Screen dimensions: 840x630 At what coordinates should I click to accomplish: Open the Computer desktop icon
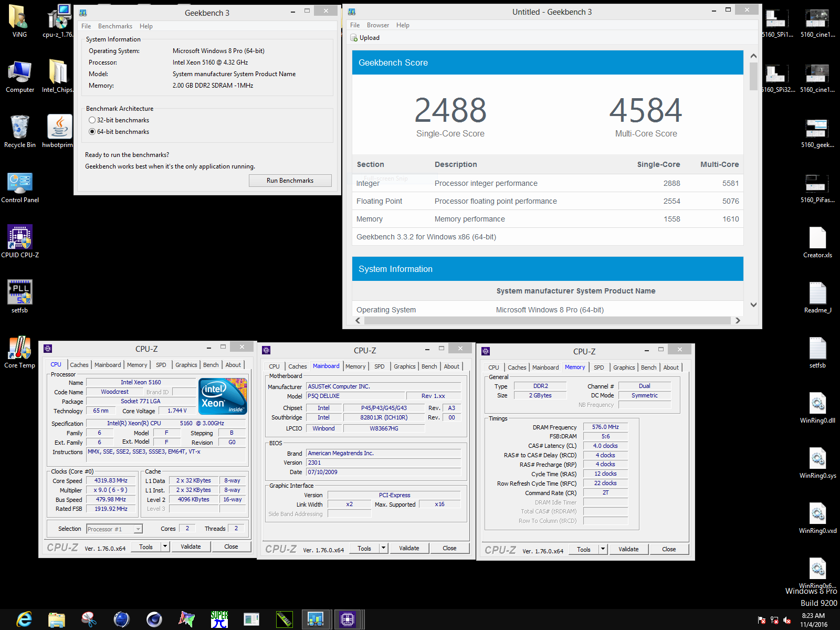tap(20, 76)
